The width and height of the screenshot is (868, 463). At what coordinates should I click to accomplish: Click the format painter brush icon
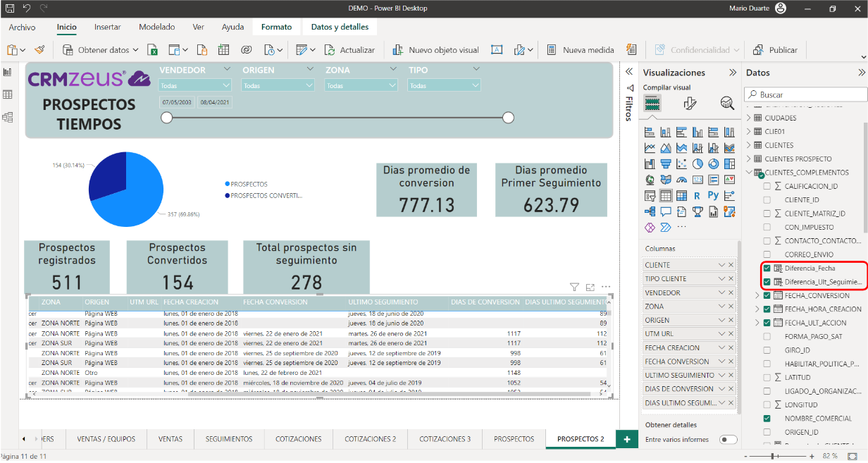coord(39,50)
